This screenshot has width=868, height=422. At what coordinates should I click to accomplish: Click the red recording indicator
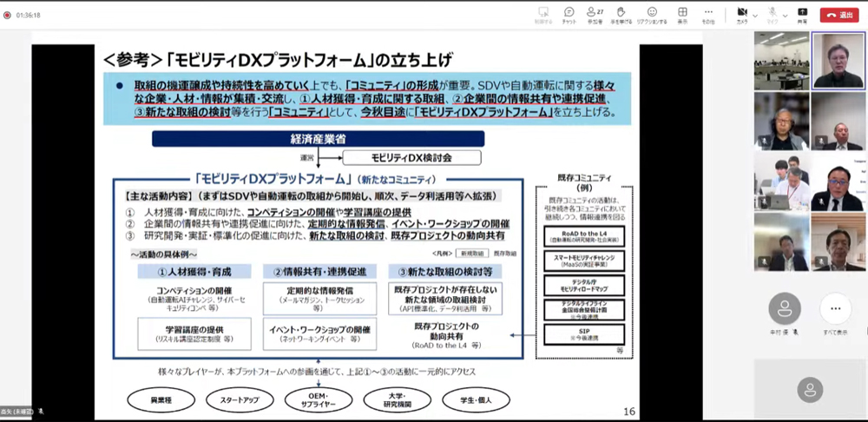pos(7,15)
